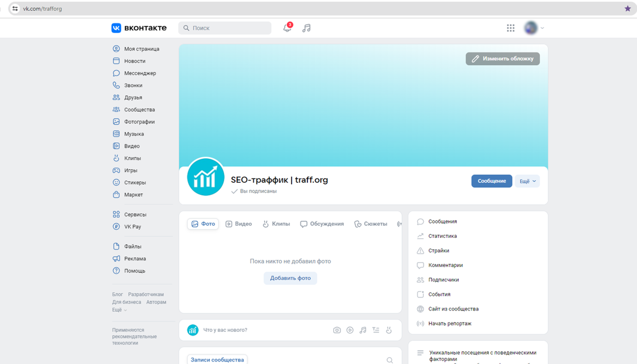Search community posts with magnifier icon
637x364 pixels.
click(x=389, y=360)
